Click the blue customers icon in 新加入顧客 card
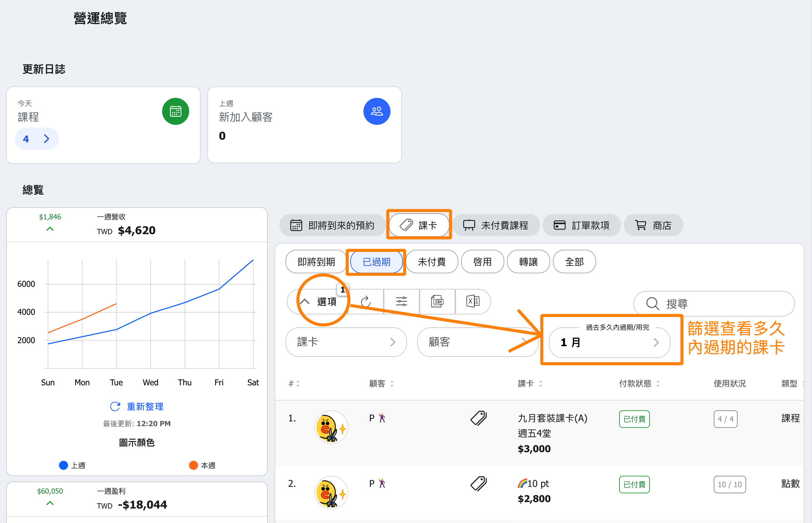812x523 pixels. pos(377,111)
